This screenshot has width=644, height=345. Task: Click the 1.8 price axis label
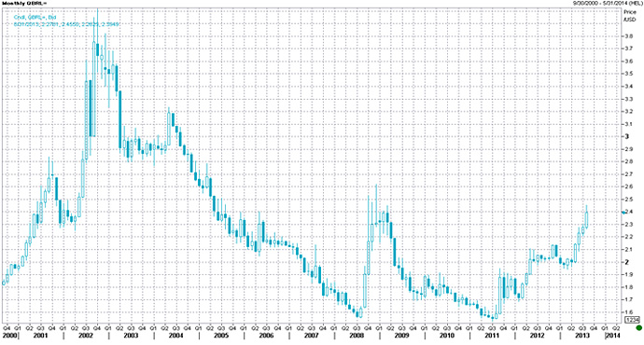click(628, 287)
